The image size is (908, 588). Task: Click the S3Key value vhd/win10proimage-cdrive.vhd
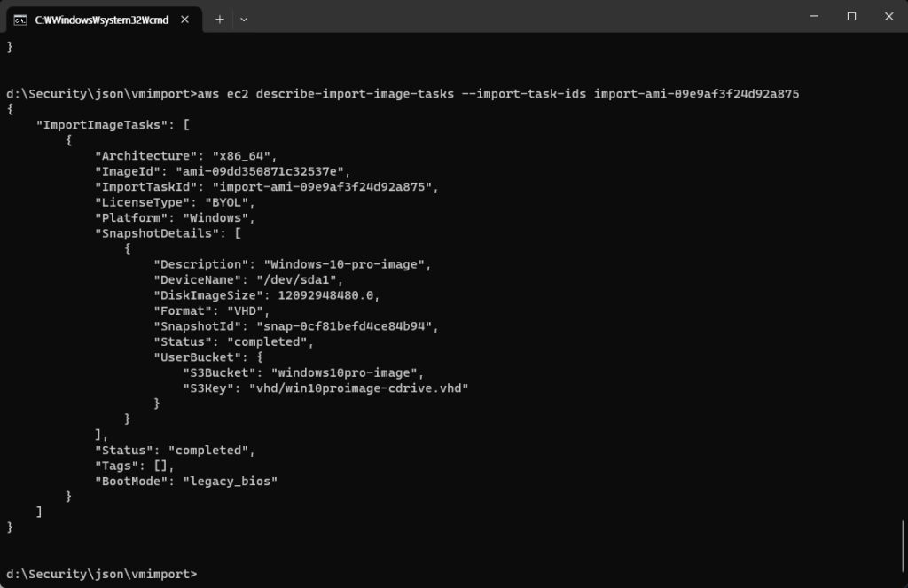point(359,388)
